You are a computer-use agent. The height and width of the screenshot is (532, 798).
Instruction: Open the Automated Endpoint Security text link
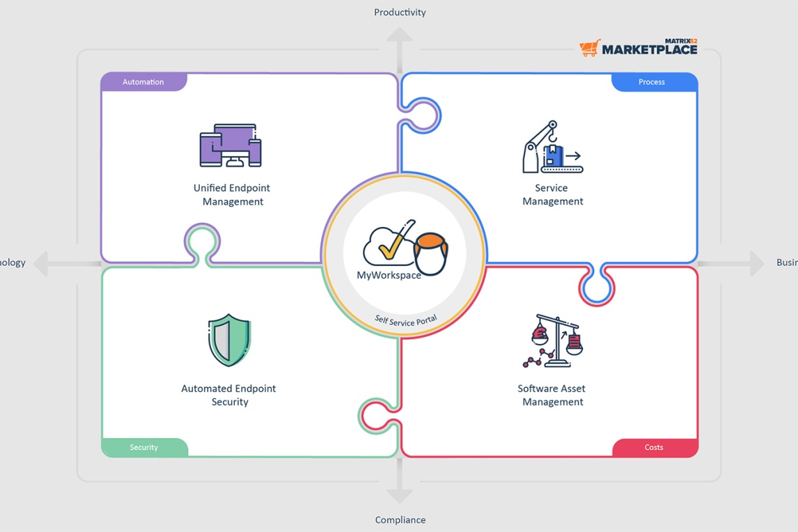229,396
